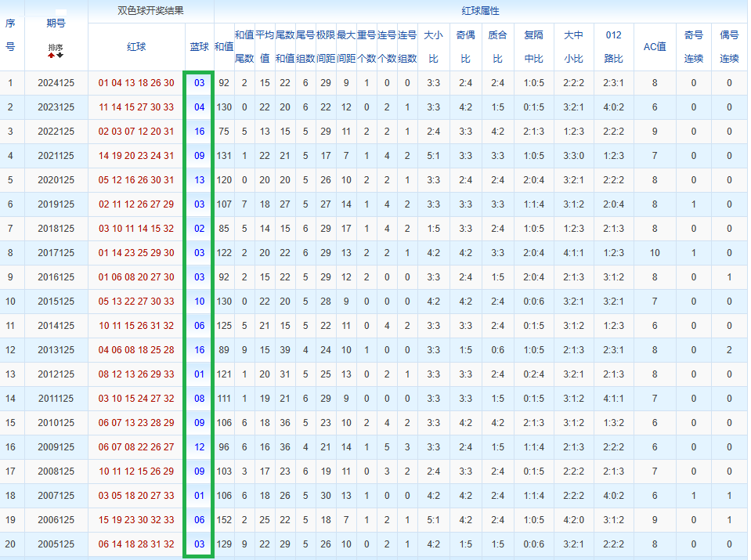Click the 极限间距 column header
This screenshot has height=560, width=751.
click(x=326, y=46)
